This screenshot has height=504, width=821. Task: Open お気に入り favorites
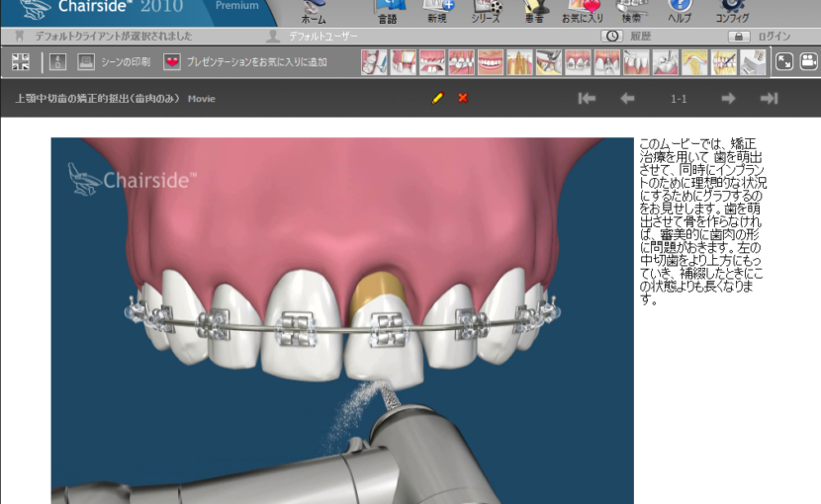coord(583,12)
